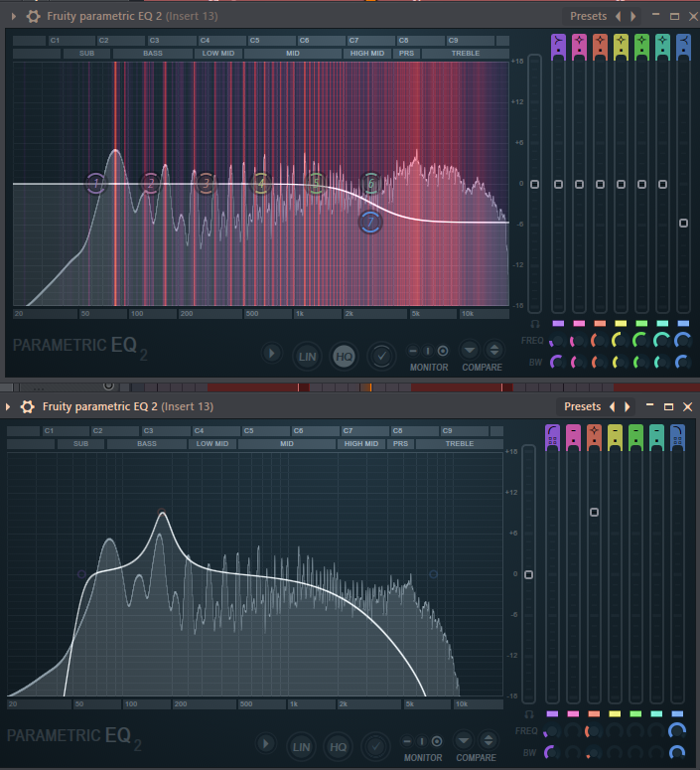
Task: Click the orange band 3 color swatch, lower EQ
Action: point(594,714)
